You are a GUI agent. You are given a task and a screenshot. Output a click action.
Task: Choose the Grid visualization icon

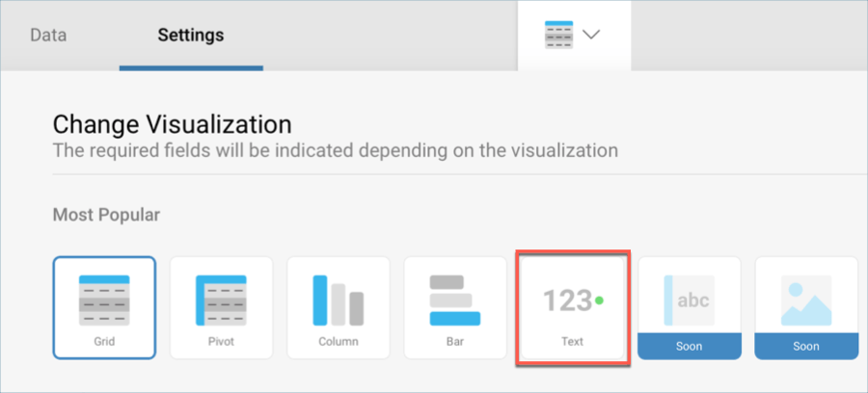coord(104,301)
